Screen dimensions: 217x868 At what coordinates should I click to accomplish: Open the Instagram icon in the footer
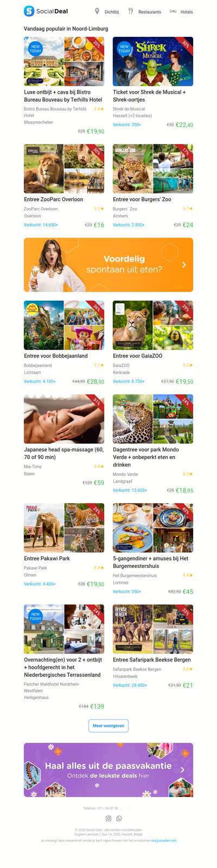108,818
